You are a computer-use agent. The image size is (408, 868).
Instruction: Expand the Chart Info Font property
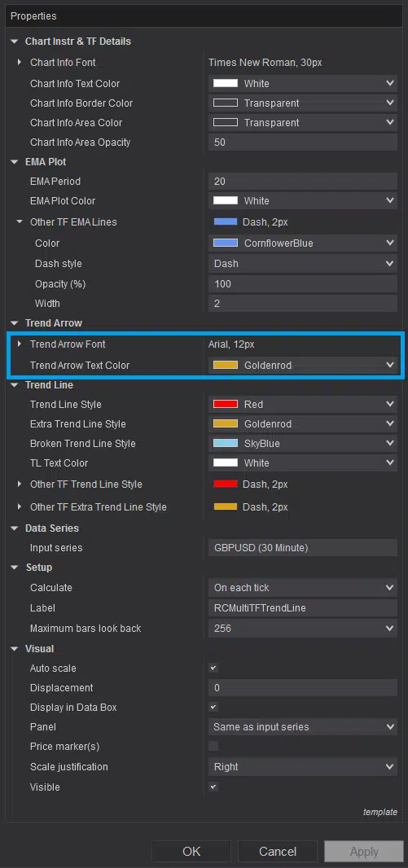20,63
